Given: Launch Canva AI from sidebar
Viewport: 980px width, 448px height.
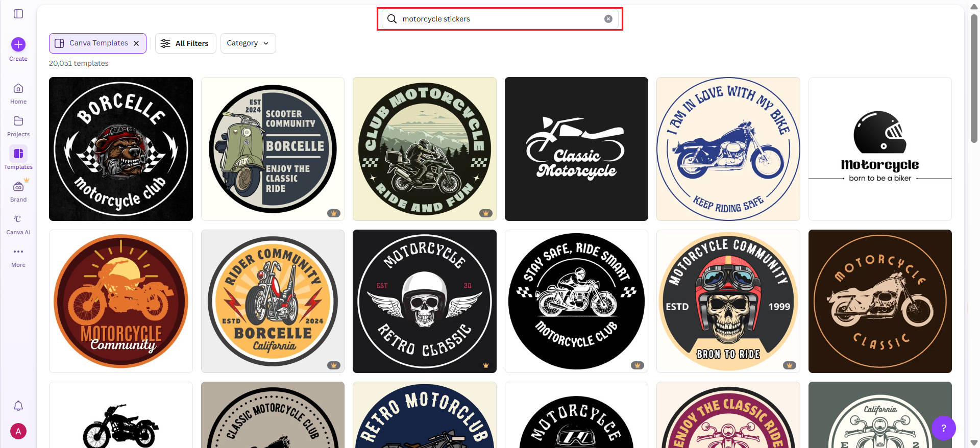Looking at the screenshot, I should (x=18, y=225).
